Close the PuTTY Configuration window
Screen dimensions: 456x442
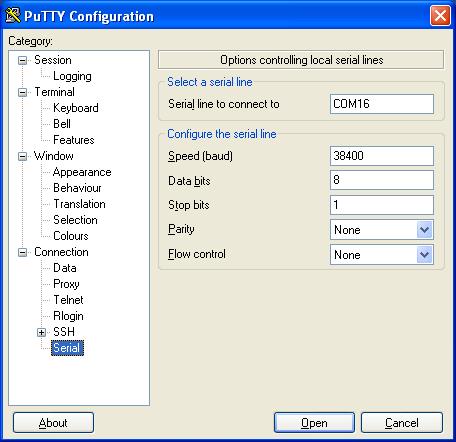click(x=440, y=16)
